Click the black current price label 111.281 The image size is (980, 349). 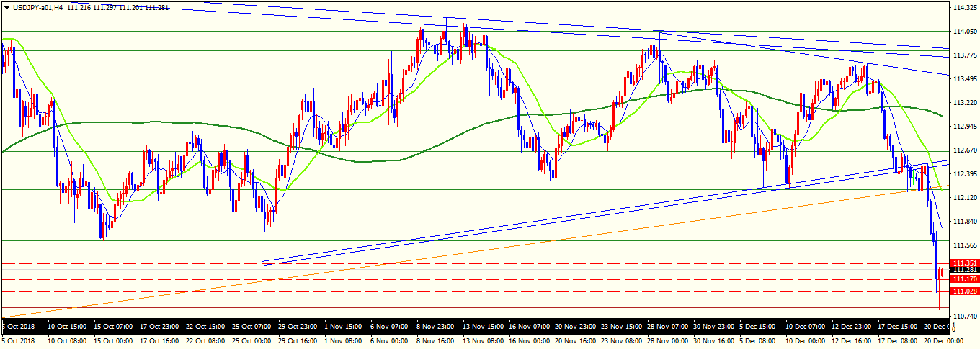click(964, 270)
